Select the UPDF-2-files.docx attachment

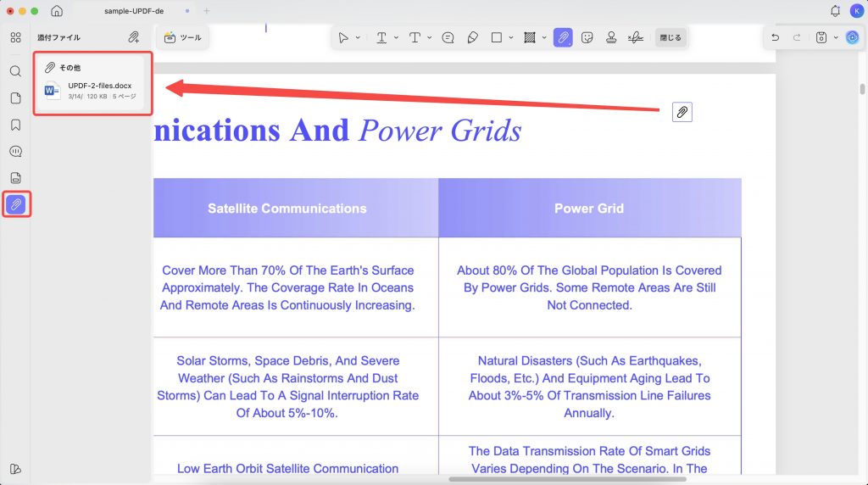click(90, 90)
